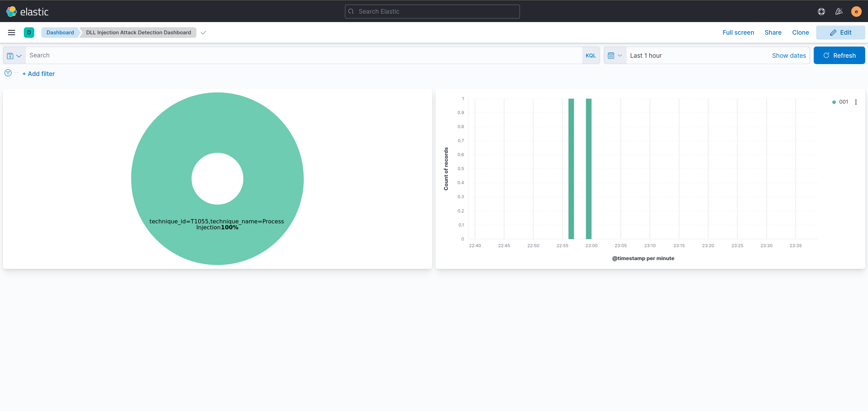Switch query language via KQL button
The image size is (868, 411).
[591, 56]
